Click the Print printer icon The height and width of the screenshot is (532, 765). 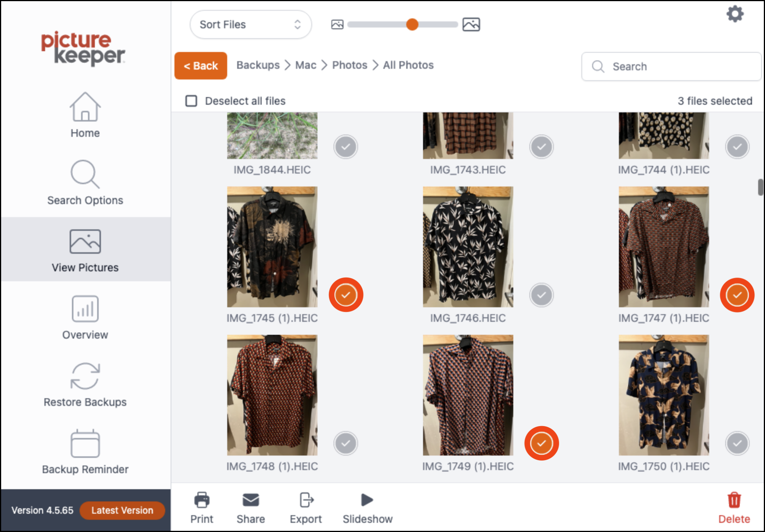coord(202,500)
